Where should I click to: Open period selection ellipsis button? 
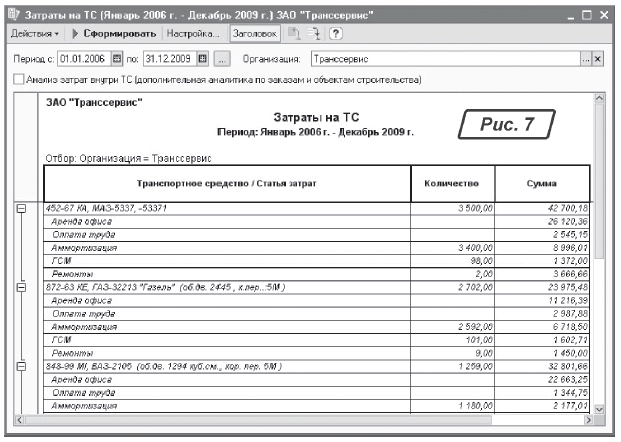coord(221,60)
